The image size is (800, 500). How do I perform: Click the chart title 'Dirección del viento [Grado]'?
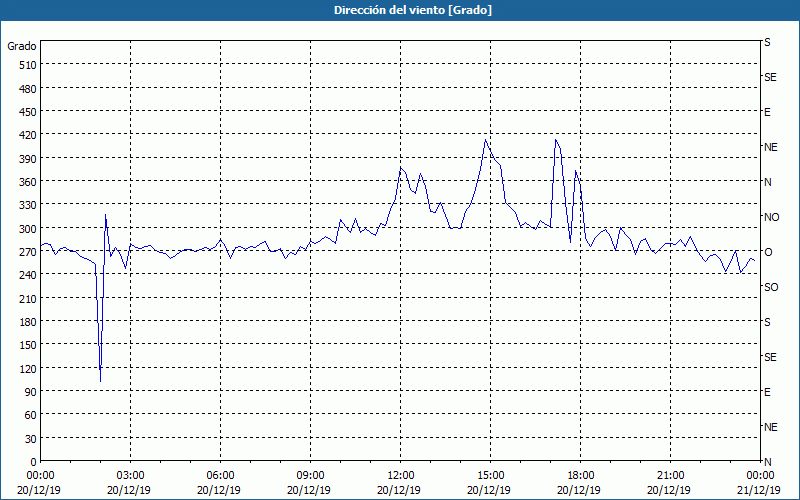pos(413,10)
